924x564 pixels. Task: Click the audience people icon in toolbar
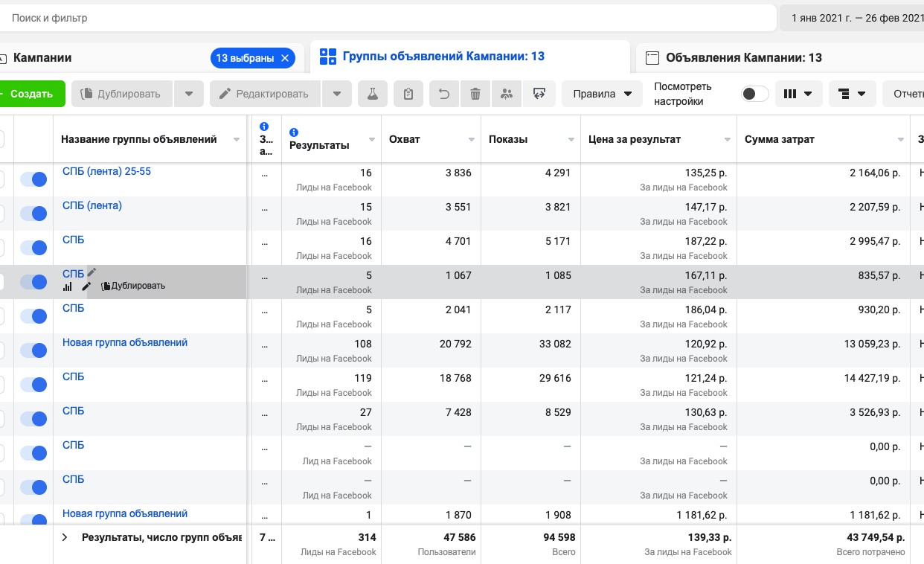coord(507,94)
